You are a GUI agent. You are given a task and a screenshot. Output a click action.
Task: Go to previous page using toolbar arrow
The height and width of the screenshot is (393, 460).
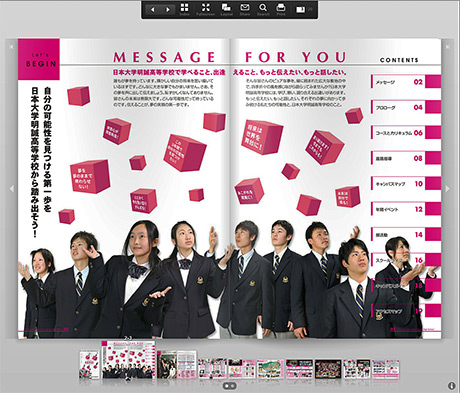tap(153, 10)
